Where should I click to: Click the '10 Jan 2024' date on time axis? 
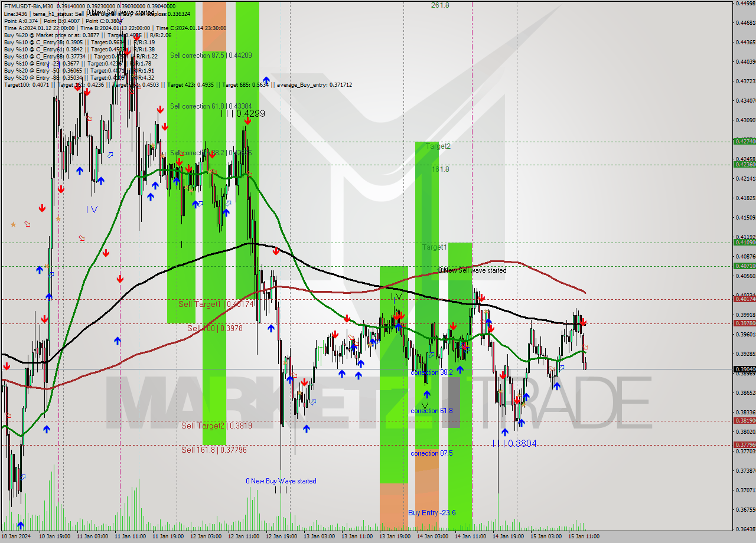17,537
